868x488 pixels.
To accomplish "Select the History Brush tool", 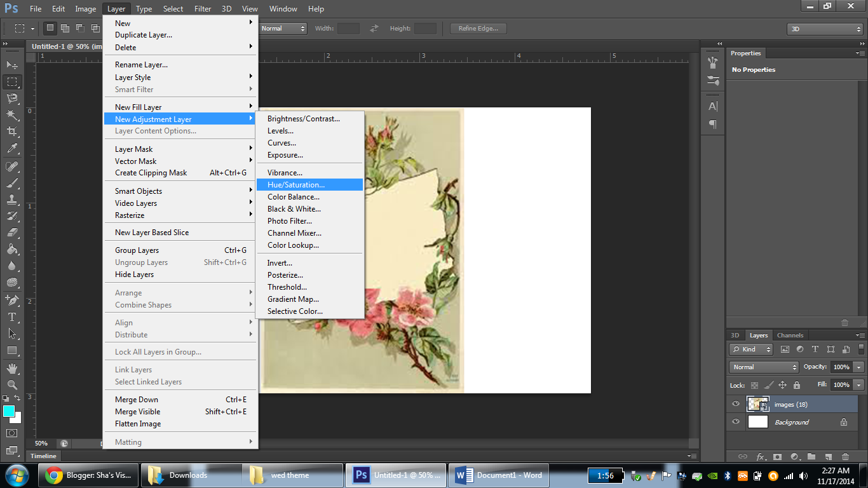I will (x=12, y=216).
